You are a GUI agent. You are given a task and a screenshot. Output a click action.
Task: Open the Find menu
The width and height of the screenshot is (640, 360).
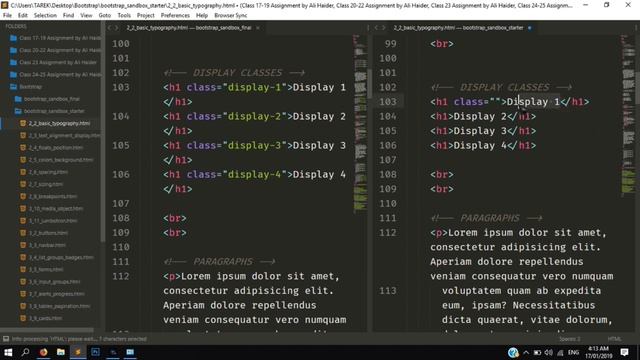coord(68,16)
